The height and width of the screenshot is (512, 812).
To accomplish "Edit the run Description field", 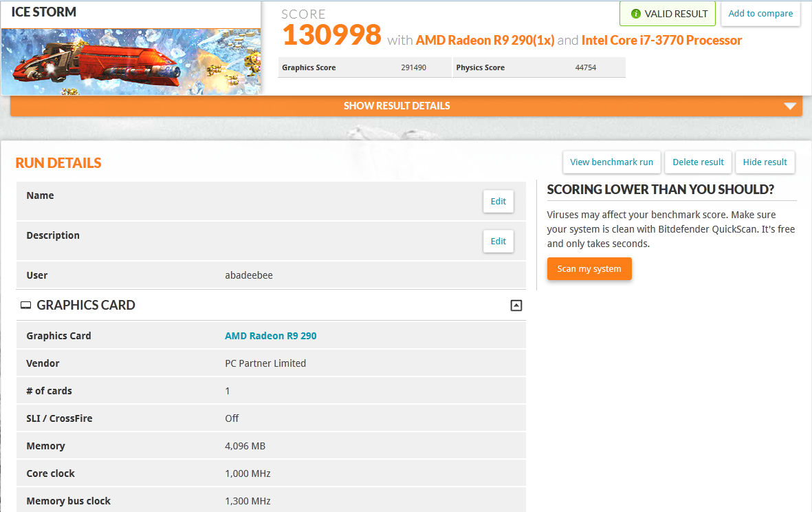I will coord(498,242).
